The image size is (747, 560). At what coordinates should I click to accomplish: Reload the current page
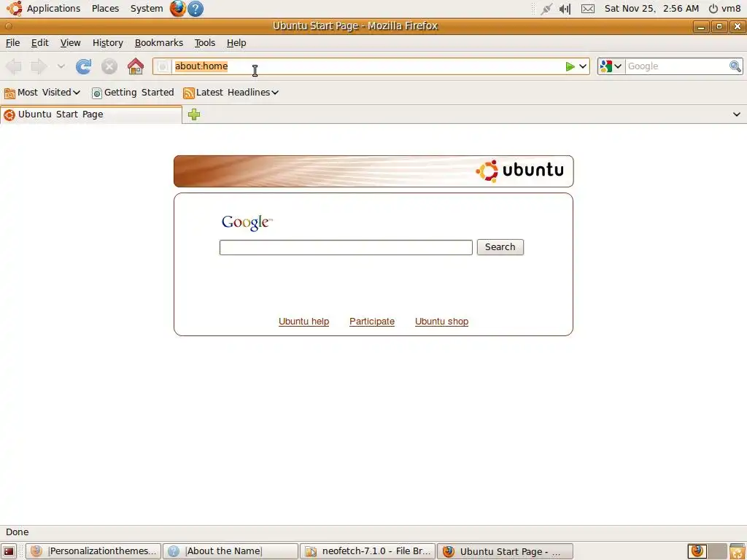coord(84,66)
